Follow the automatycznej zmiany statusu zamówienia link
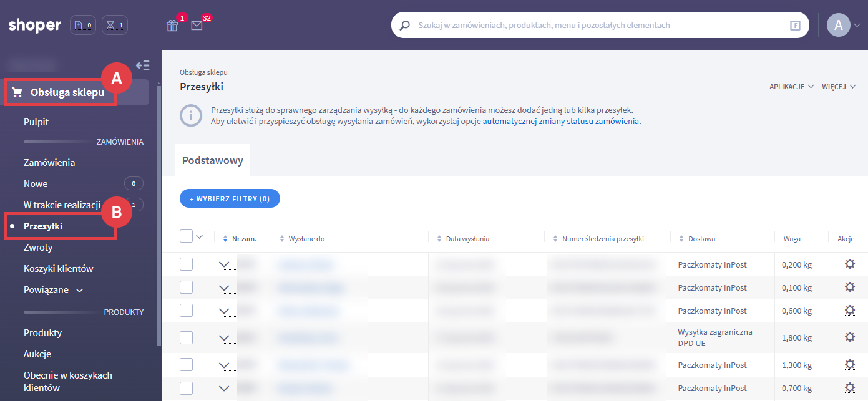The width and height of the screenshot is (868, 401). pos(562,122)
